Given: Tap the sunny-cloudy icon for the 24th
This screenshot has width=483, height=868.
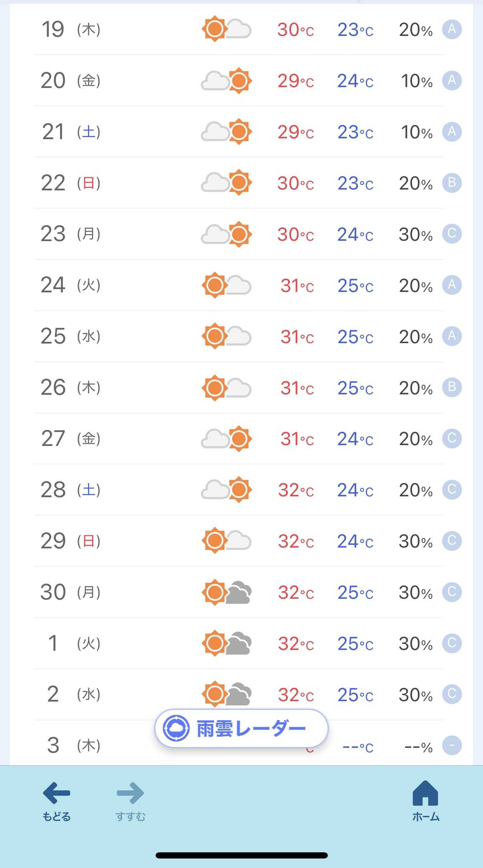Looking at the screenshot, I should [226, 285].
